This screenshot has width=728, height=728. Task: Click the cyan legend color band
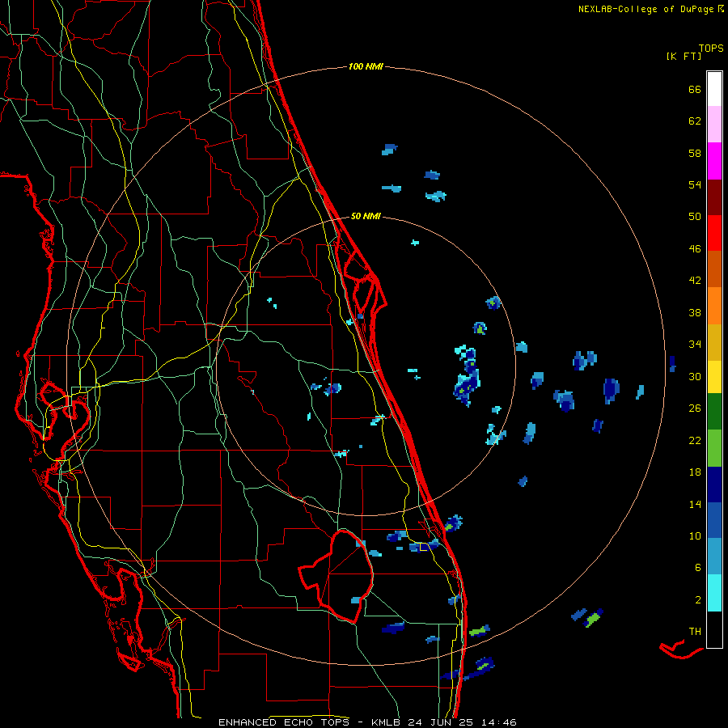pos(714,594)
